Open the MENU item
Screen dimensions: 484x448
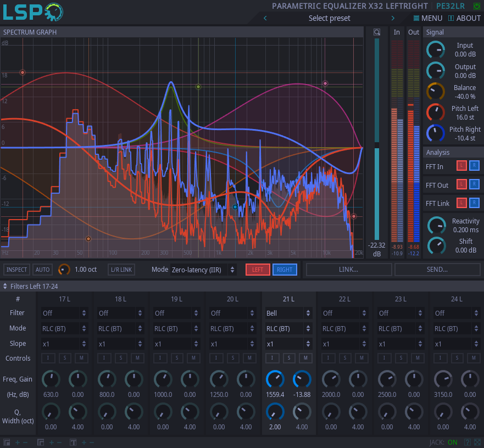tap(427, 18)
